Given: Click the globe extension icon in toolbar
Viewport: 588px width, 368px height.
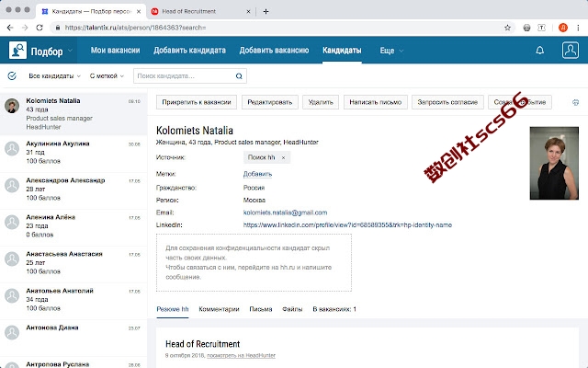Looking at the screenshot, I should [526, 28].
